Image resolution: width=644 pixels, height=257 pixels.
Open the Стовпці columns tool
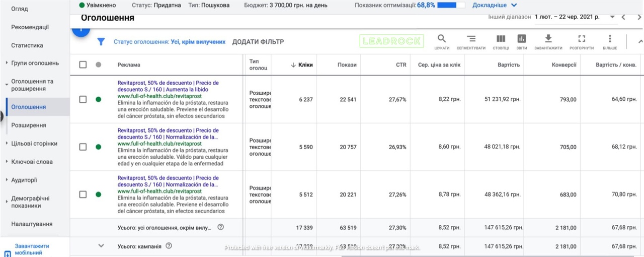[501, 42]
